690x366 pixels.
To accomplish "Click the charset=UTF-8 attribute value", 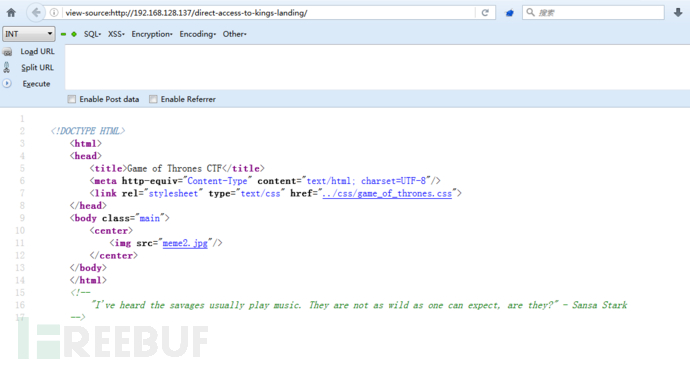I will point(393,181).
